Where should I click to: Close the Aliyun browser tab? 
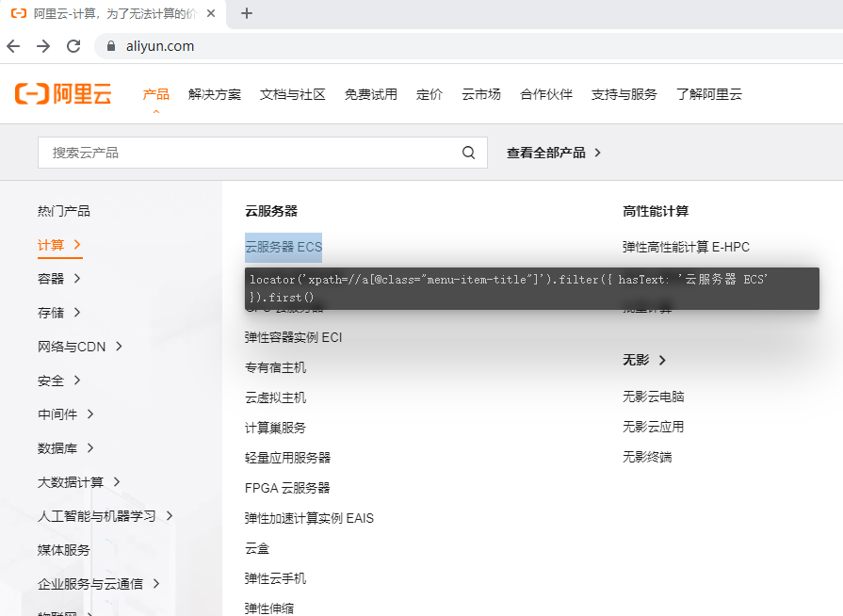coord(211,13)
